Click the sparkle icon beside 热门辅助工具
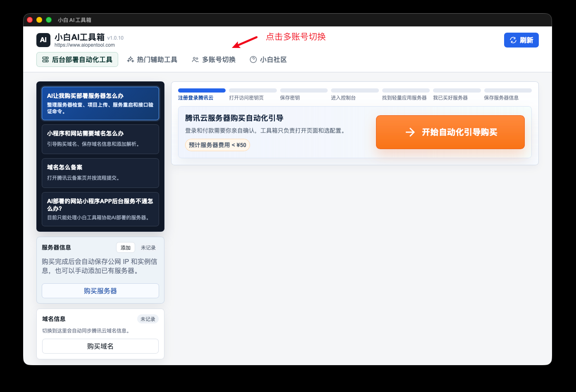Screen dimensions: 576x392 pos(131,59)
